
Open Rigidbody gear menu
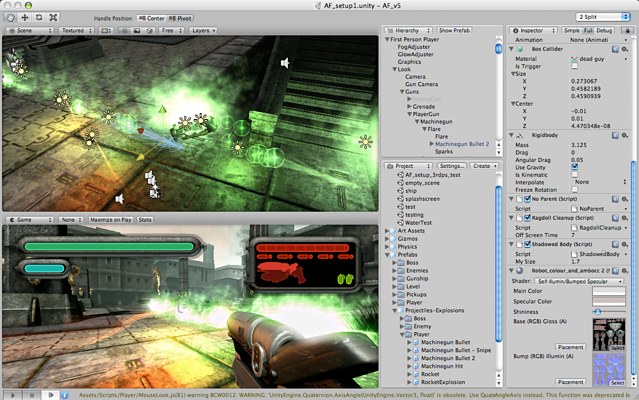(624, 135)
